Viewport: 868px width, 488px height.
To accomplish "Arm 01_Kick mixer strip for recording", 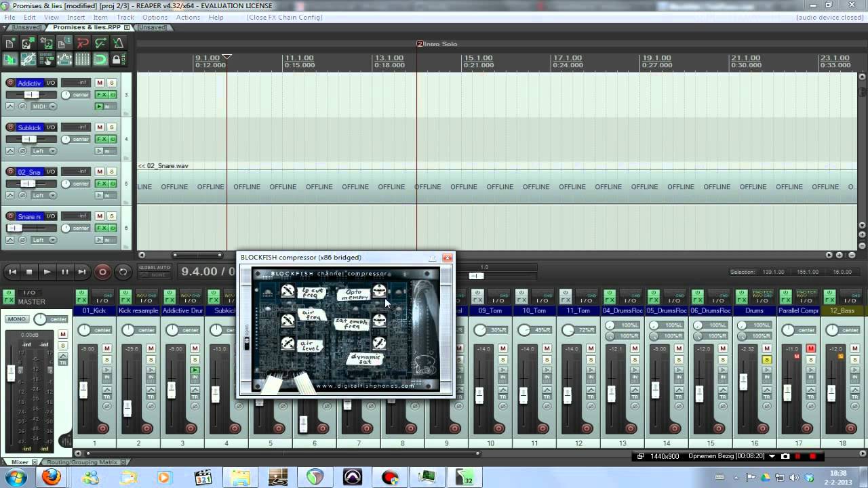I will 102,428.
